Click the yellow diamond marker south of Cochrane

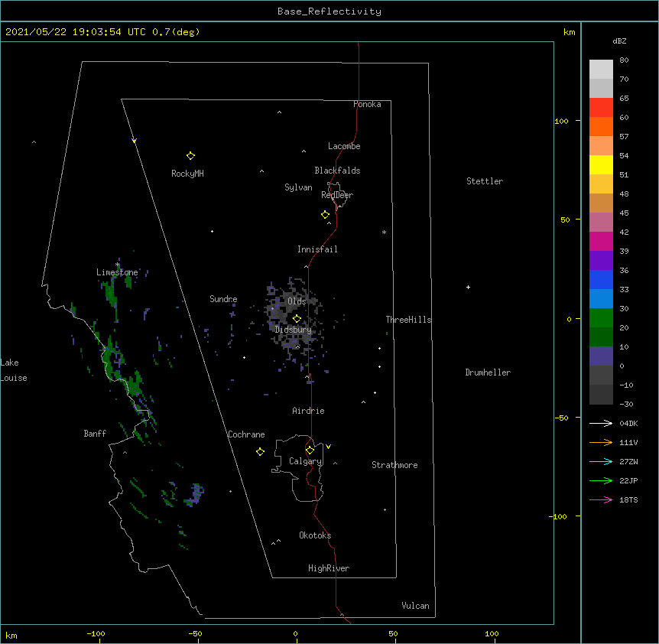click(x=260, y=451)
